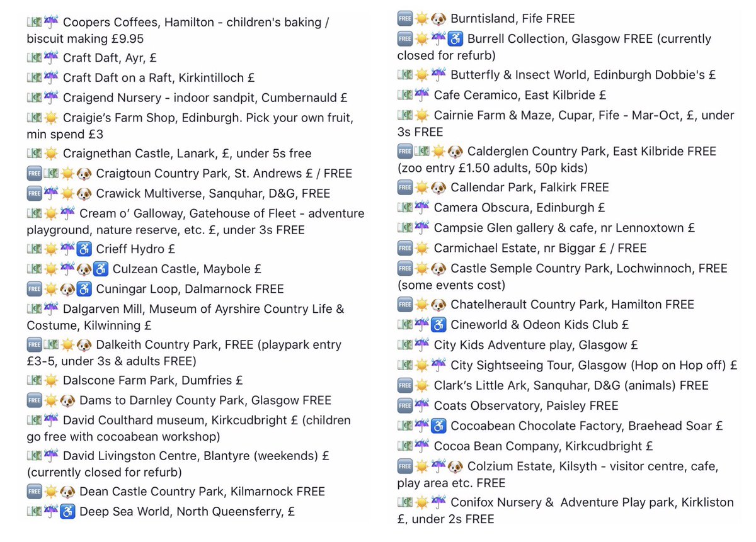Screen dimensions: 756x542
Task: Click 'Culzean Castle, Maybole £' text
Action: [x=187, y=269]
